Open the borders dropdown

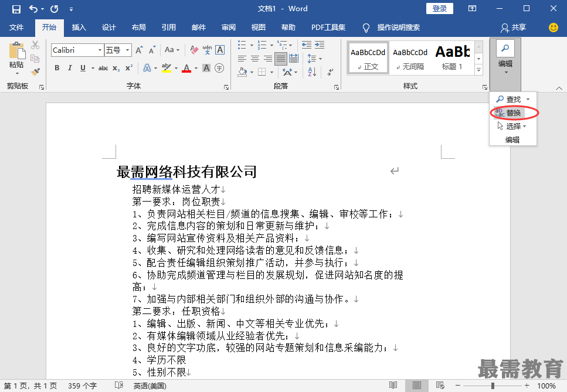271,72
